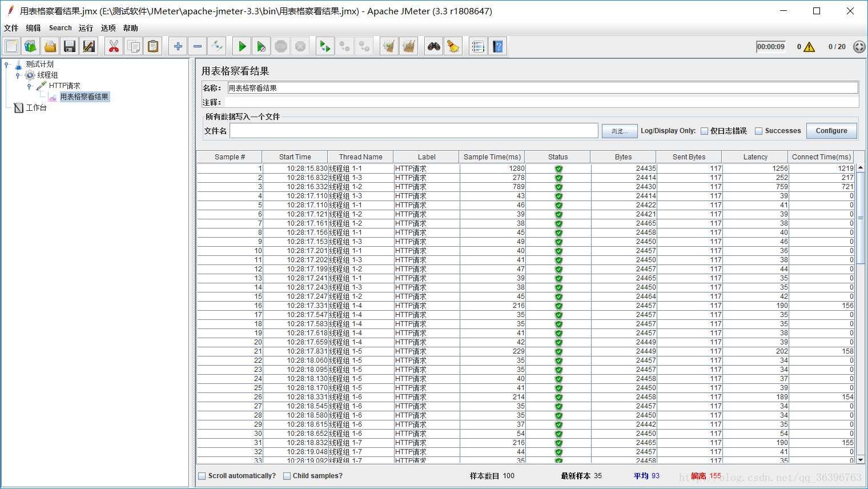868x489 pixels.
Task: Select 线程组 in the tree
Action: 47,75
